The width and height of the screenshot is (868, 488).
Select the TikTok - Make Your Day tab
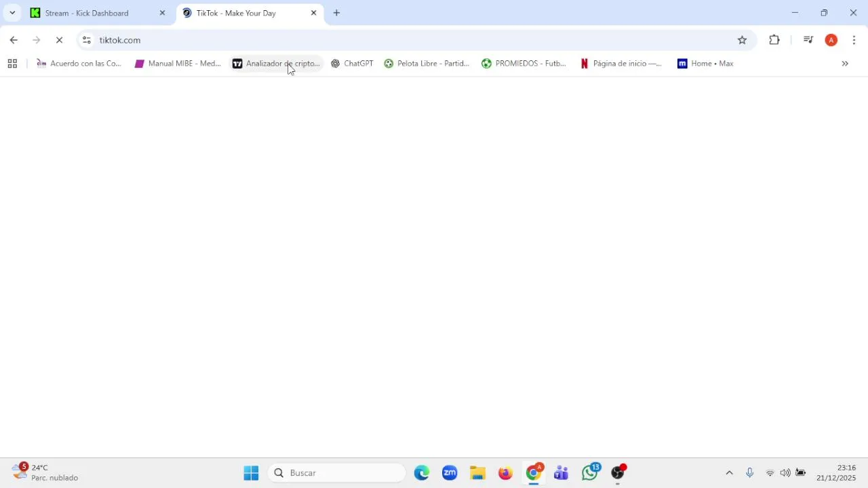point(250,13)
